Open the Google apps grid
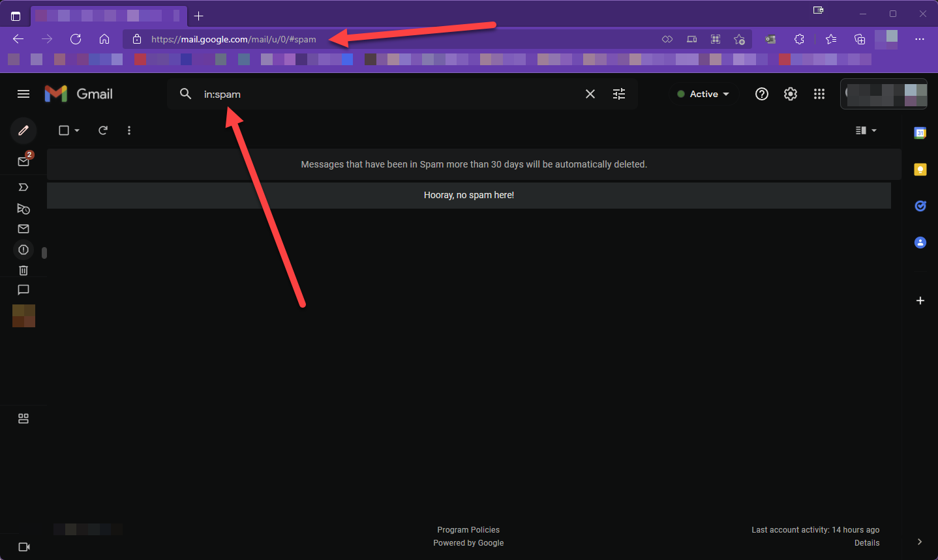The image size is (938, 560). point(819,94)
